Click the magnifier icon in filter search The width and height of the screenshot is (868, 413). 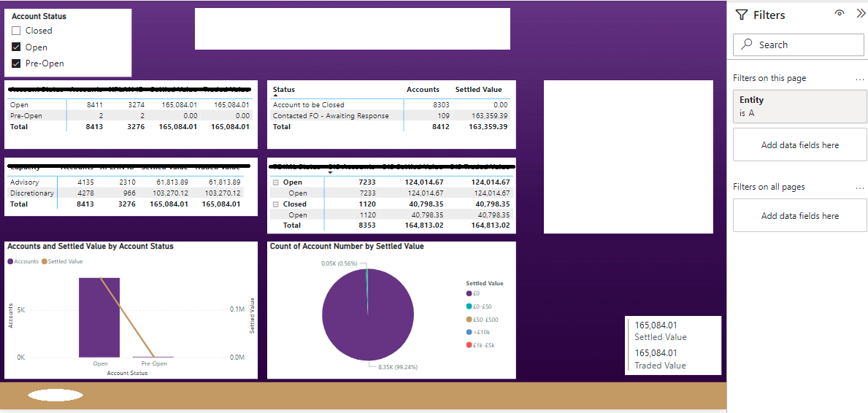click(x=747, y=45)
